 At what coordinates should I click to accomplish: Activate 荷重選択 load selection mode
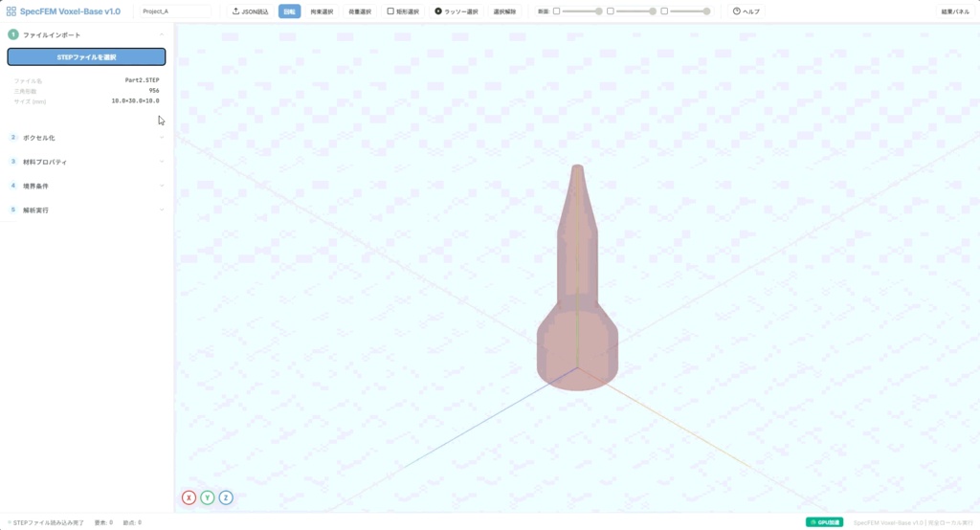click(360, 11)
